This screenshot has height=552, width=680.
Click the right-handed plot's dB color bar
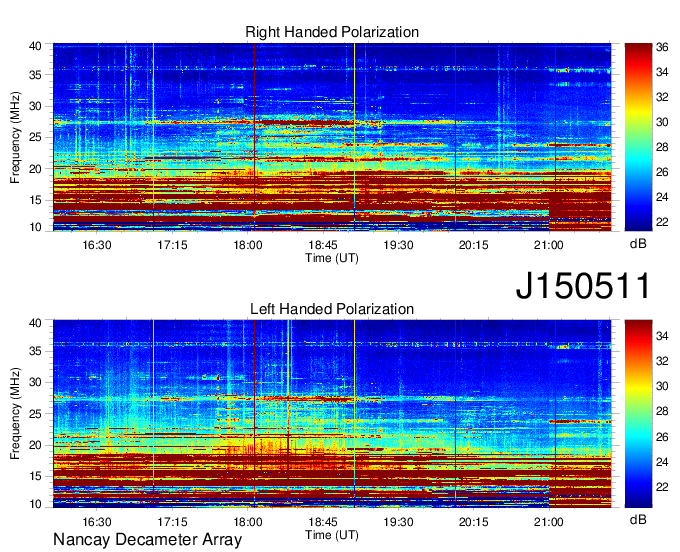[x=638, y=137]
